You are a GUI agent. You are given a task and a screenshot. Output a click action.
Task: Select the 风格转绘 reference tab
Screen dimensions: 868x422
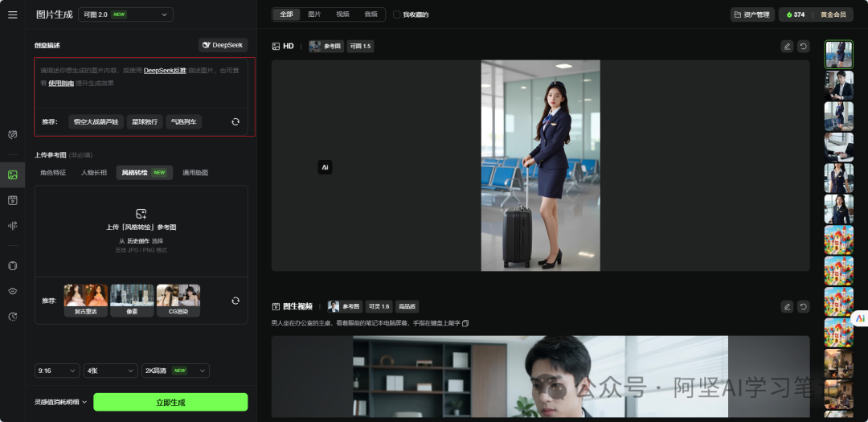(x=144, y=173)
